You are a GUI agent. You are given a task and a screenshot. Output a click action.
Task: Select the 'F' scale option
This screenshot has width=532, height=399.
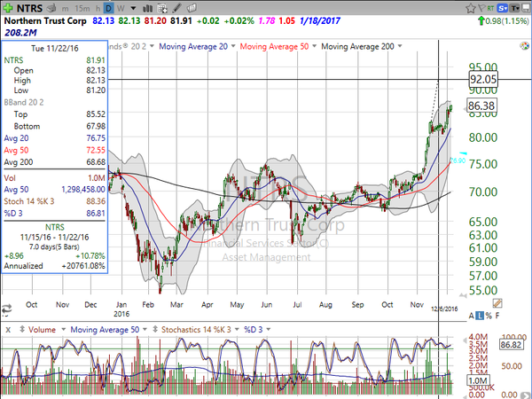497,316
